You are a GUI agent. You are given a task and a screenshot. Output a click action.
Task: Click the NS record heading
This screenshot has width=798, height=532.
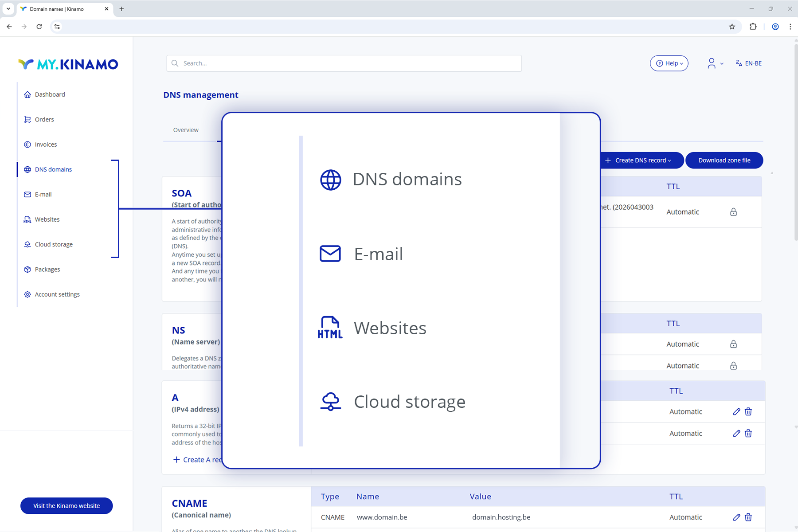(x=179, y=330)
